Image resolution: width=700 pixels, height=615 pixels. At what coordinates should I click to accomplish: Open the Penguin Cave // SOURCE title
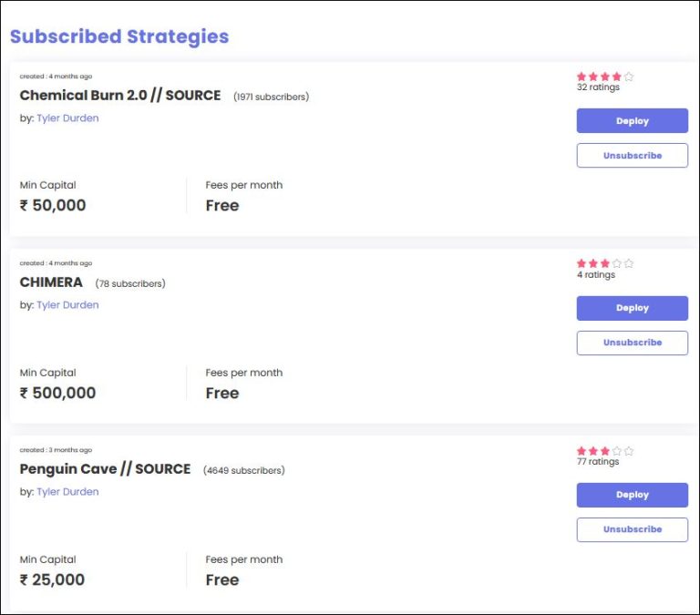[105, 469]
